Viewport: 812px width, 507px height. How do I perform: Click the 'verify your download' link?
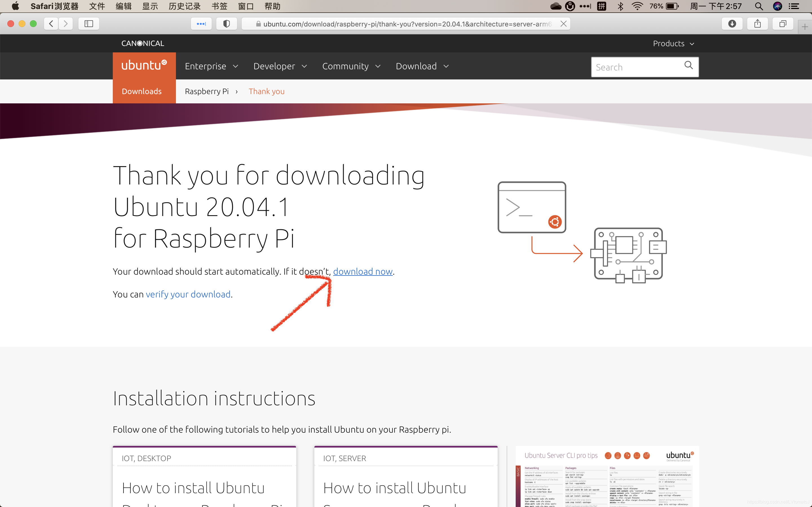188,294
